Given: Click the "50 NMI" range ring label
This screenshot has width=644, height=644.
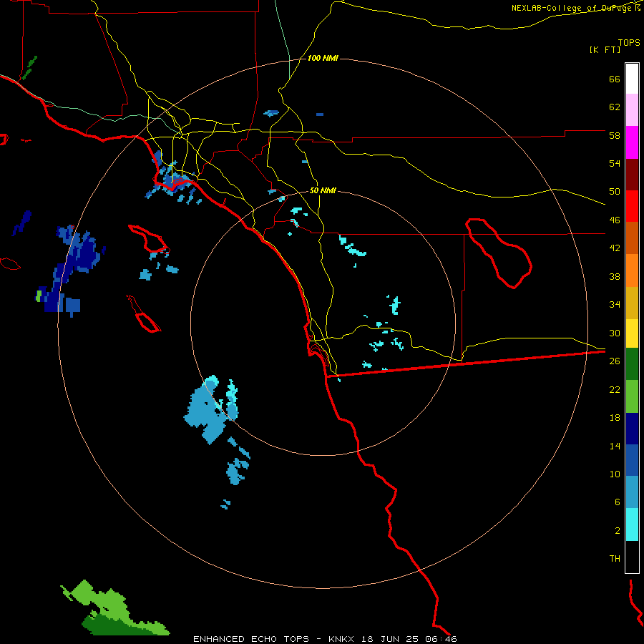Looking at the screenshot, I should (323, 190).
